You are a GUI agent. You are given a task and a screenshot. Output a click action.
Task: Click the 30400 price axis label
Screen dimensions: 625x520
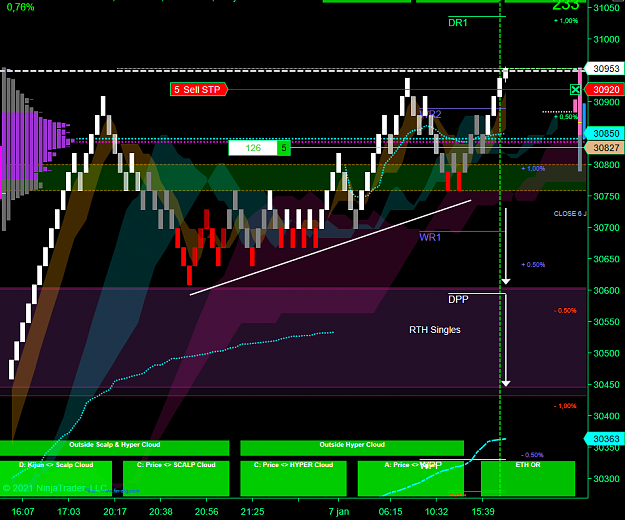(x=606, y=416)
